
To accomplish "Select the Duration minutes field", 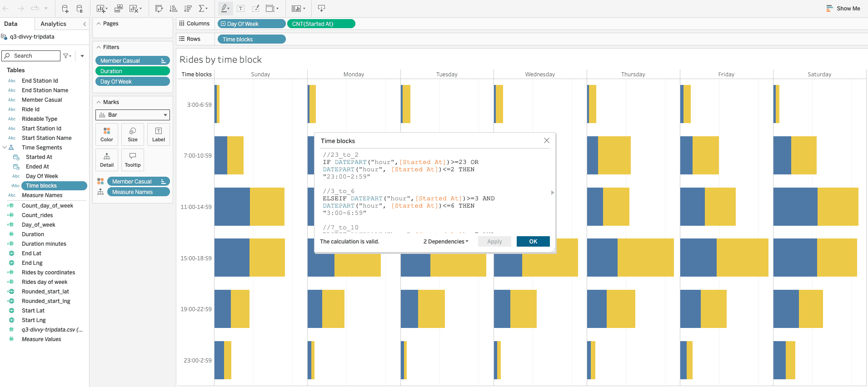I will click(44, 244).
